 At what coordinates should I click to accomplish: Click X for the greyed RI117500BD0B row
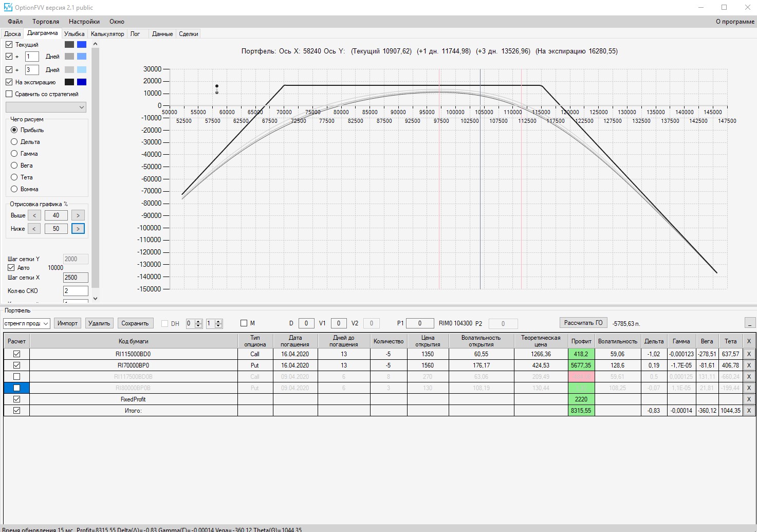[749, 377]
